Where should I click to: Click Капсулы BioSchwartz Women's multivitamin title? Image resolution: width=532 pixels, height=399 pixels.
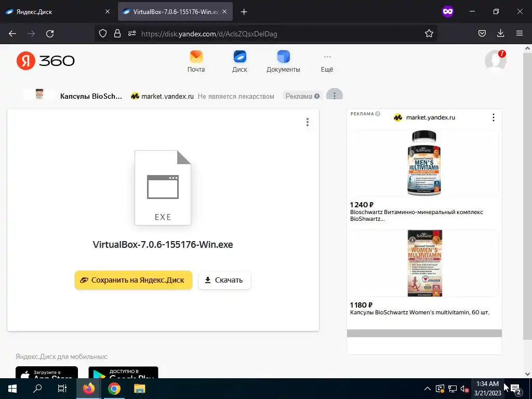point(420,312)
